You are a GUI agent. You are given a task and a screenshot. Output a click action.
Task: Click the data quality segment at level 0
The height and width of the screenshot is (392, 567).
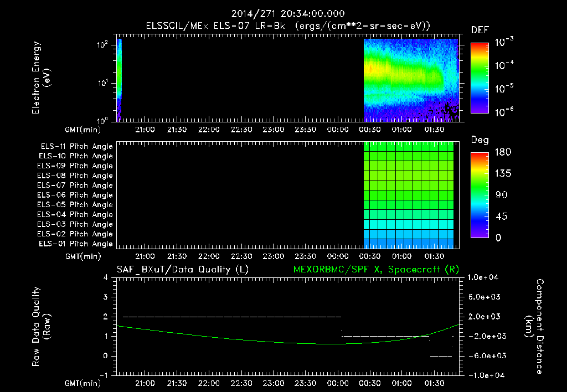441,356
